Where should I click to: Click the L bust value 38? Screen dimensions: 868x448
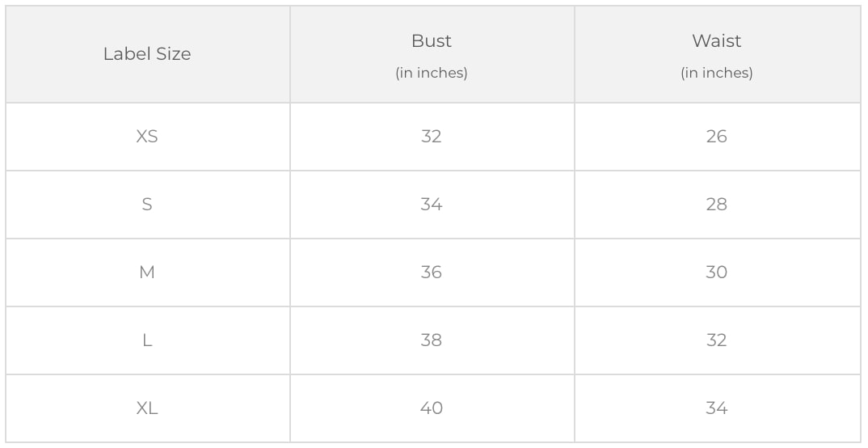tap(432, 340)
